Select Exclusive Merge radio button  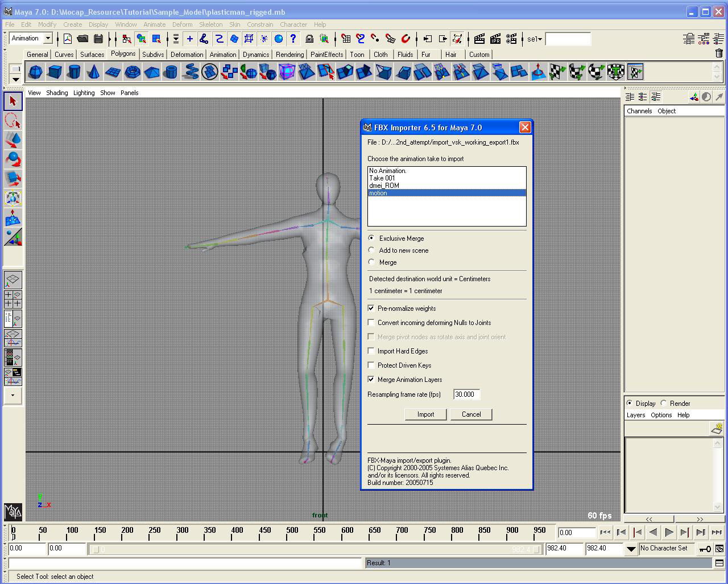[371, 238]
